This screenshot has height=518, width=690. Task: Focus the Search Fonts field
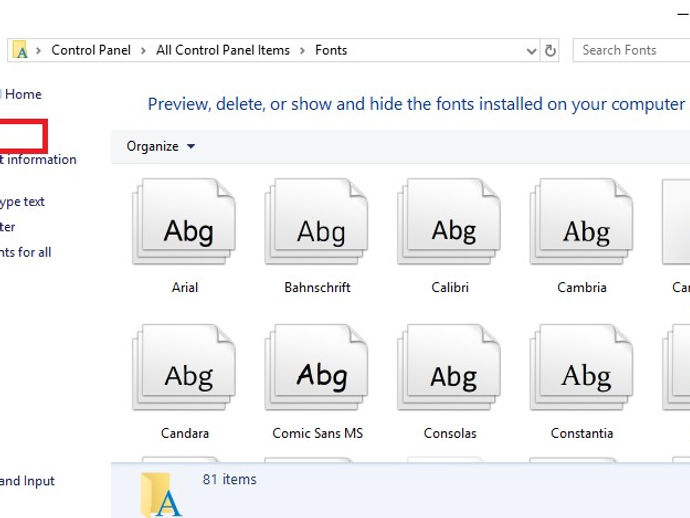click(632, 50)
